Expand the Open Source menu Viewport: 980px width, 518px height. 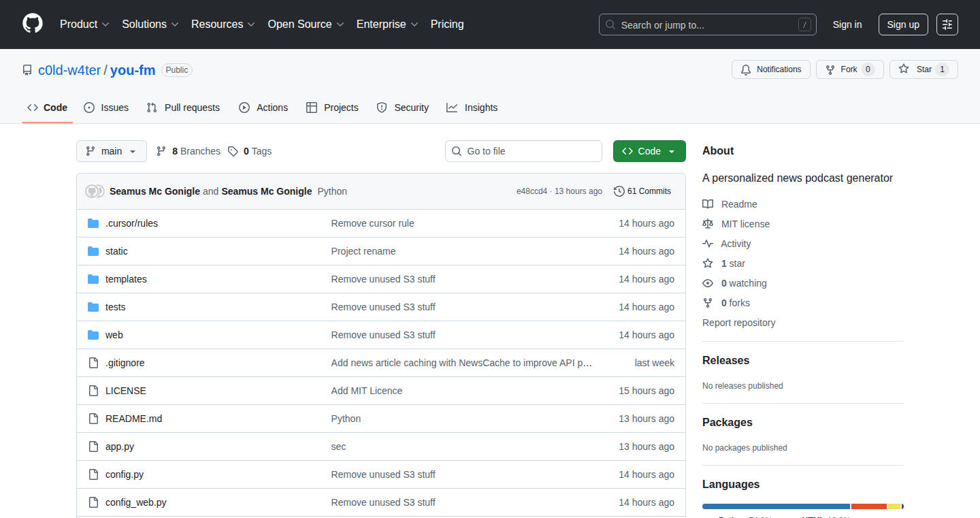point(306,24)
